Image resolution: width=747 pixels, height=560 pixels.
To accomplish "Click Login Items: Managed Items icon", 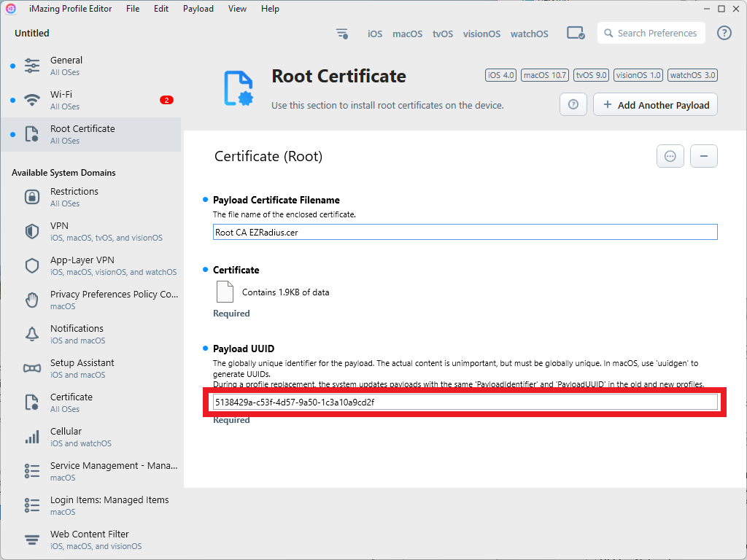I will click(x=32, y=506).
